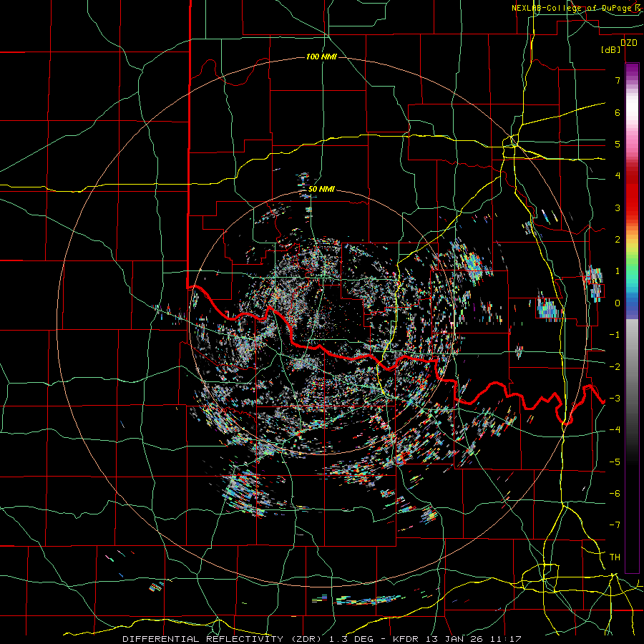Screen dimensions: 644x644
Task: Click the -2 value on color scale
Action: [615, 366]
